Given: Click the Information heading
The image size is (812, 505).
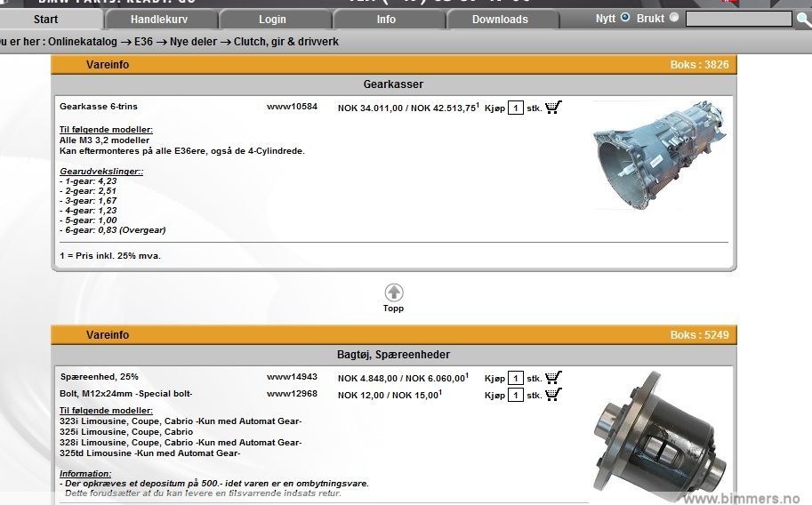Looking at the screenshot, I should click(85, 473).
